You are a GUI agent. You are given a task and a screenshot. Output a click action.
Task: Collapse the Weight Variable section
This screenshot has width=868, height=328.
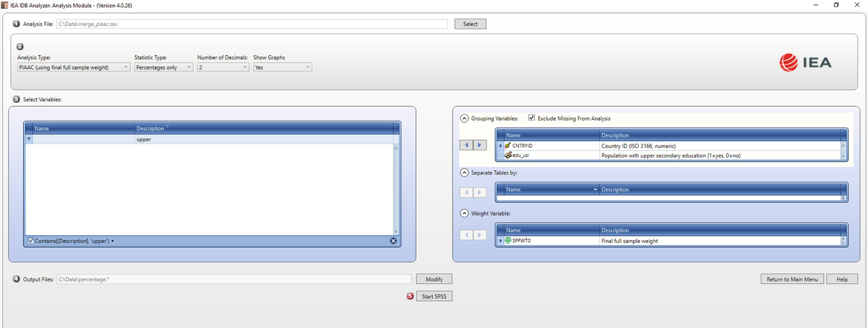pos(464,213)
